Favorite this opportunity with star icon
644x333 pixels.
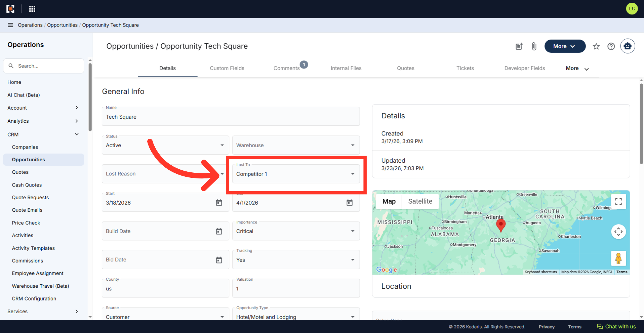pos(596,46)
